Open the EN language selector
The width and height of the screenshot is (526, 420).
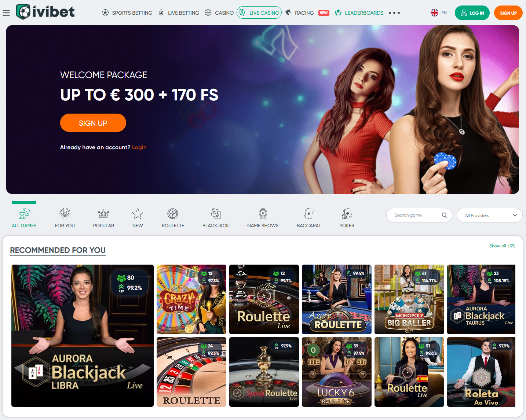(x=439, y=13)
